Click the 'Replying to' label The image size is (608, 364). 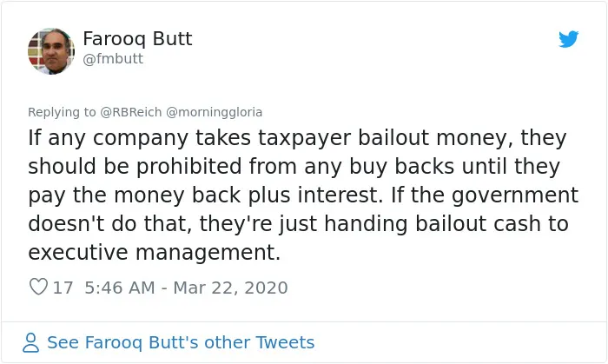click(x=62, y=112)
